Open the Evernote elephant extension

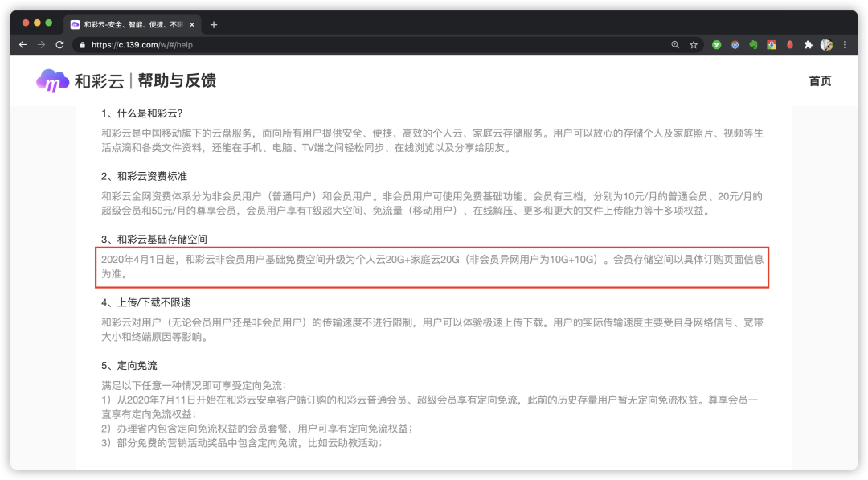click(753, 45)
